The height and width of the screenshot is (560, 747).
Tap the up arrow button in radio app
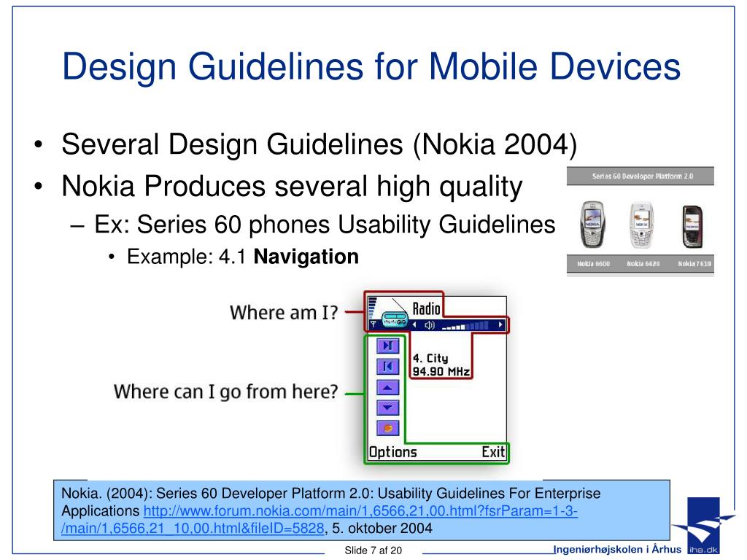coord(388,387)
